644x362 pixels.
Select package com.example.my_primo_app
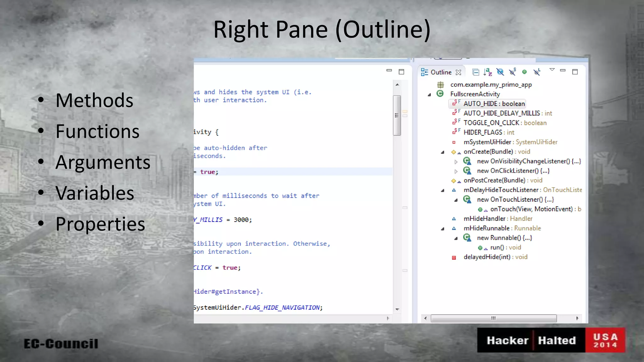(x=491, y=85)
